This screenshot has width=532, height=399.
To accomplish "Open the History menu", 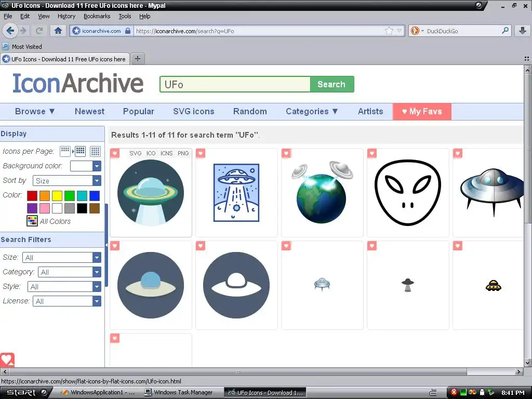I will [66, 16].
